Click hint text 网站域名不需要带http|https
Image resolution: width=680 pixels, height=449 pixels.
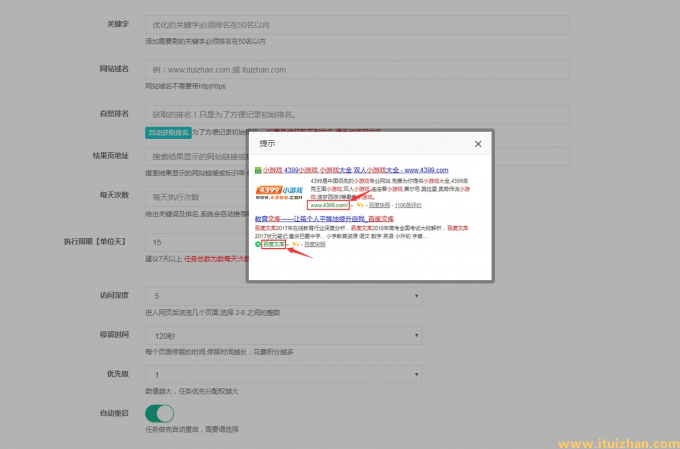[186, 86]
